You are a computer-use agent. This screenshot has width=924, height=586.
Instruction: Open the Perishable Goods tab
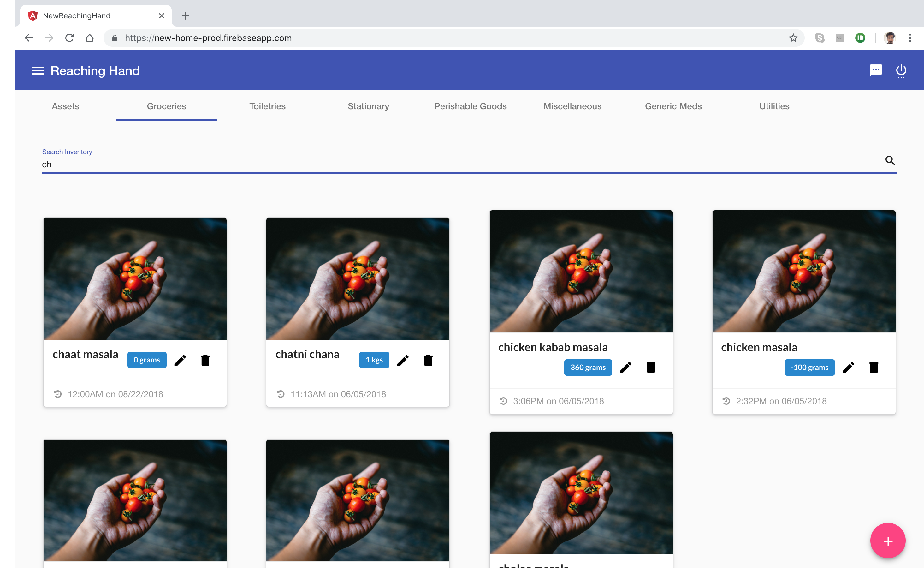tap(470, 106)
